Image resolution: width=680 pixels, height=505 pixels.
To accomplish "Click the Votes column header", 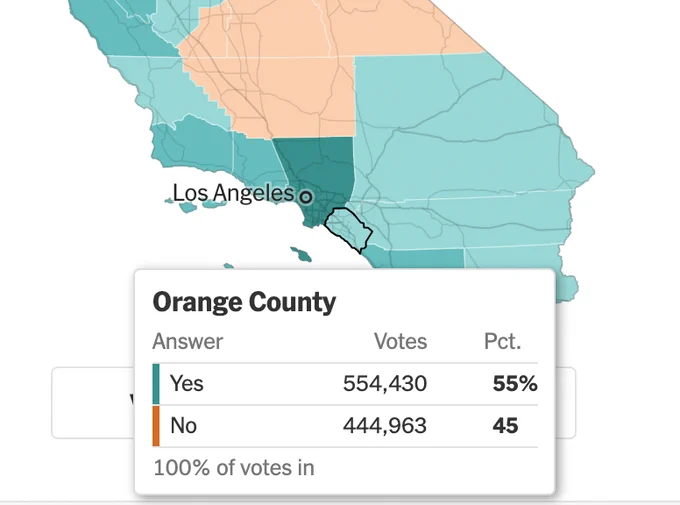I will pyautogui.click(x=401, y=341).
